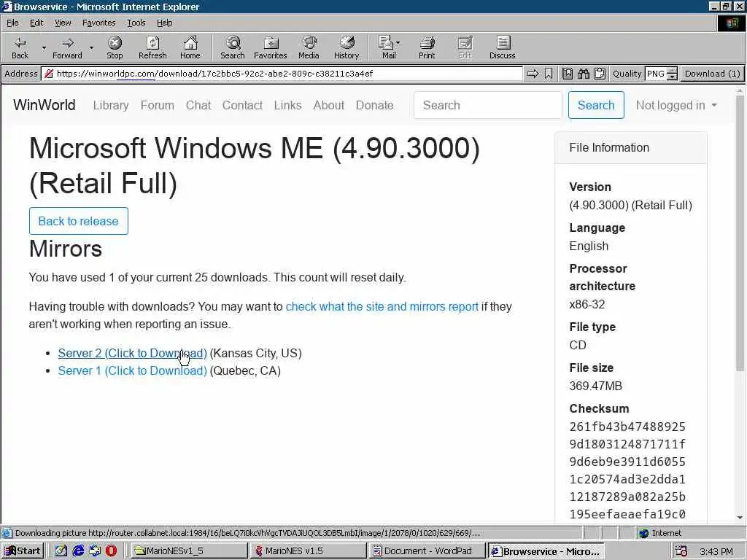Click the clipboard icon in address bar
Viewport: 747px width, 560px height.
coord(600,74)
